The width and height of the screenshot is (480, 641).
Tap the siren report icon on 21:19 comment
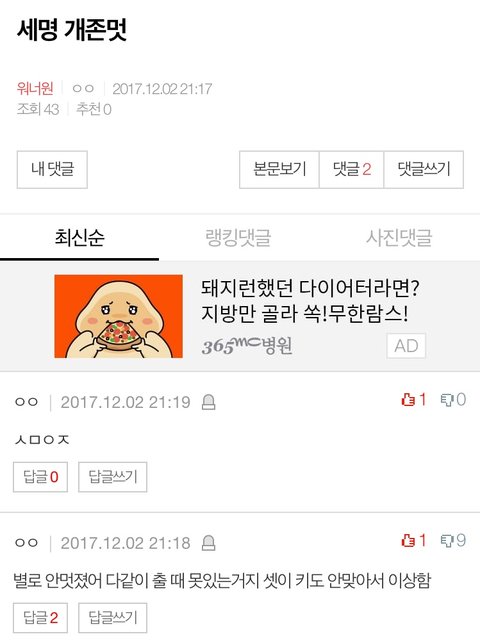coord(209,402)
